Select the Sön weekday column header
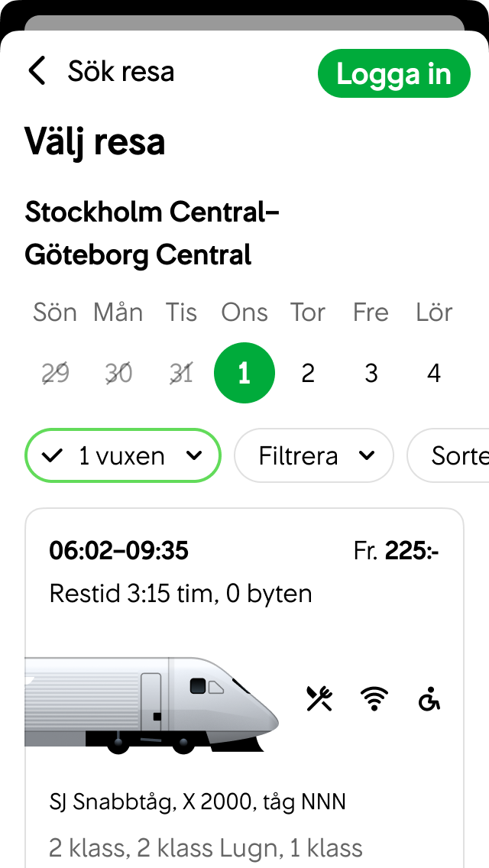 point(54,312)
